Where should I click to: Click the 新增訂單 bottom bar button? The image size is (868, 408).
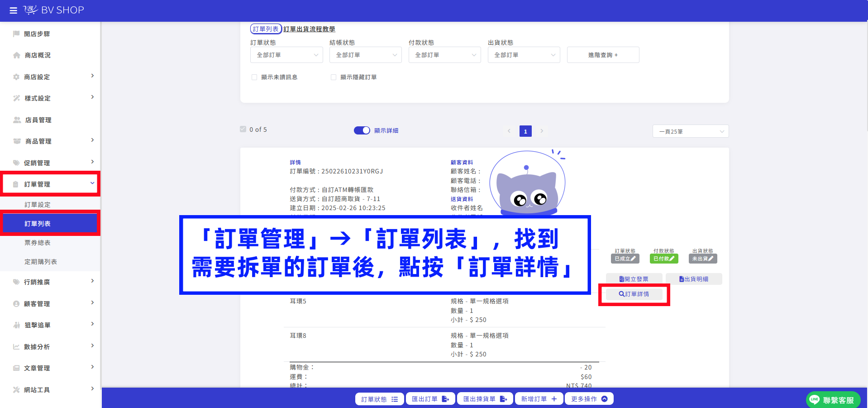(x=539, y=399)
